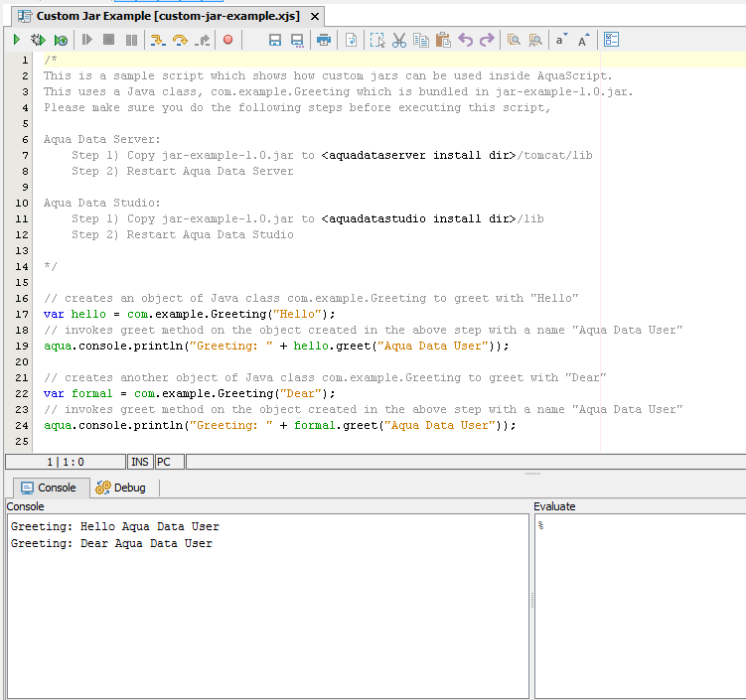
Task: Click the PC line-ending indicator
Action: pos(170,462)
